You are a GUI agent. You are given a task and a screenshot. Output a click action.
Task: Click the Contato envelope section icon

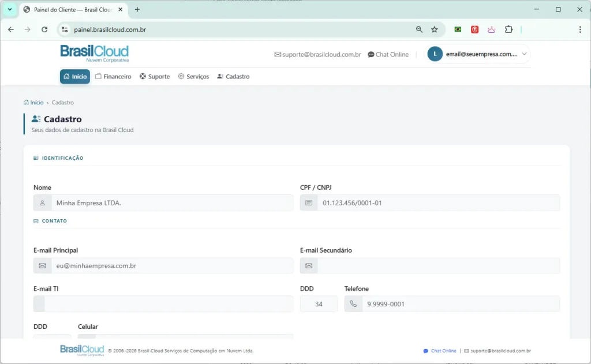coord(37,220)
